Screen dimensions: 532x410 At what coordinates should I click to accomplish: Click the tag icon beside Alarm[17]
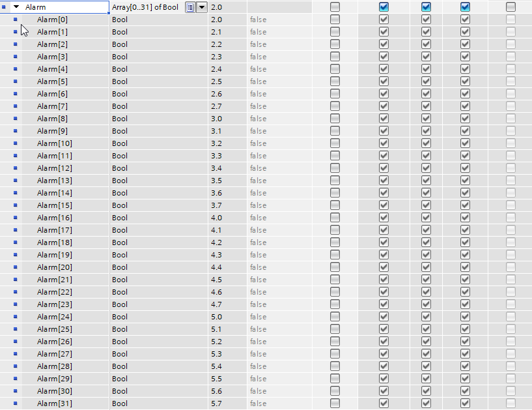[15, 230]
